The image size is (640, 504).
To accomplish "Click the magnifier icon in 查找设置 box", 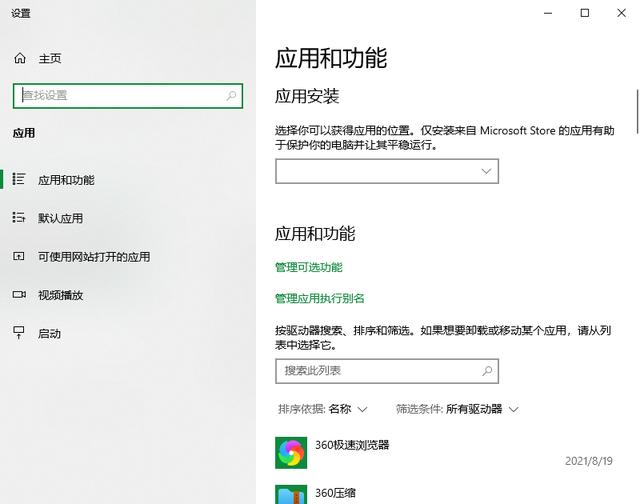I will click(x=231, y=95).
